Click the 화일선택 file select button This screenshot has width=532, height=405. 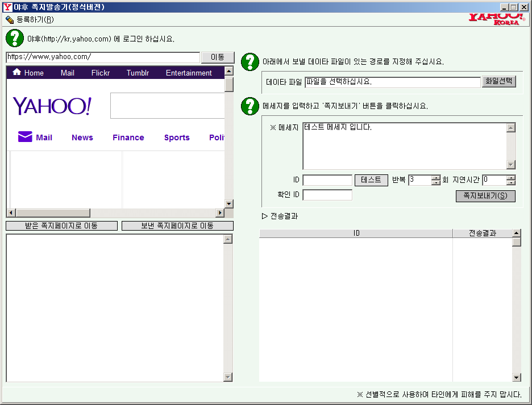(498, 81)
